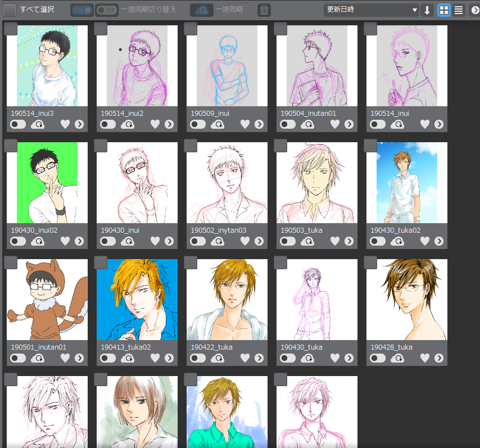The image size is (480, 448).
Task: Open details arrow for 190504_inutan01
Action: pos(349,124)
